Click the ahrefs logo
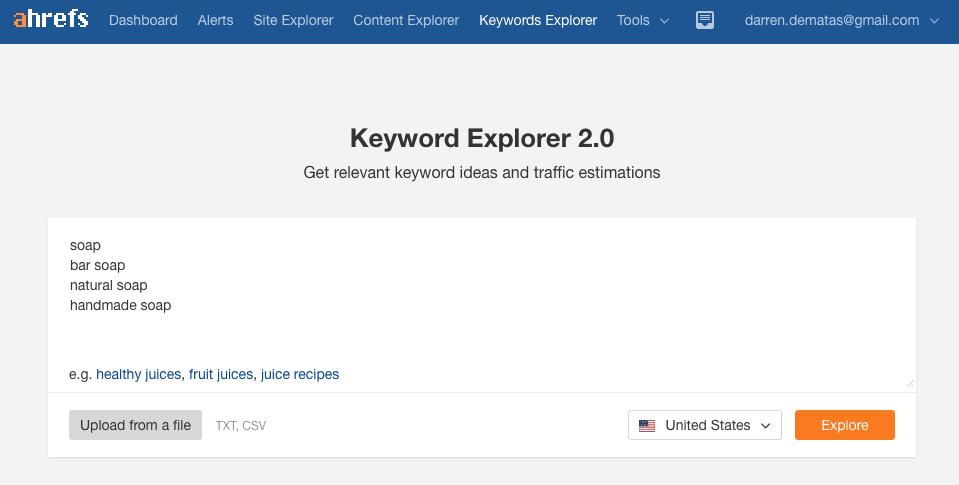Viewport: 959px width, 485px height. (51, 20)
